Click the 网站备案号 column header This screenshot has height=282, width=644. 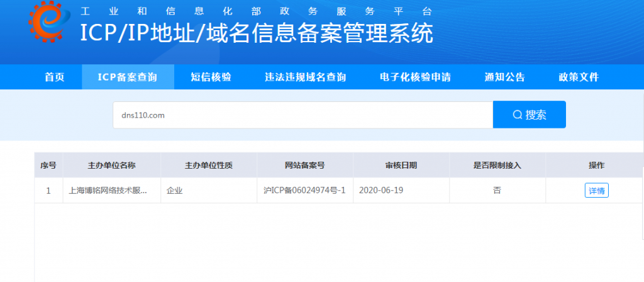tap(304, 166)
